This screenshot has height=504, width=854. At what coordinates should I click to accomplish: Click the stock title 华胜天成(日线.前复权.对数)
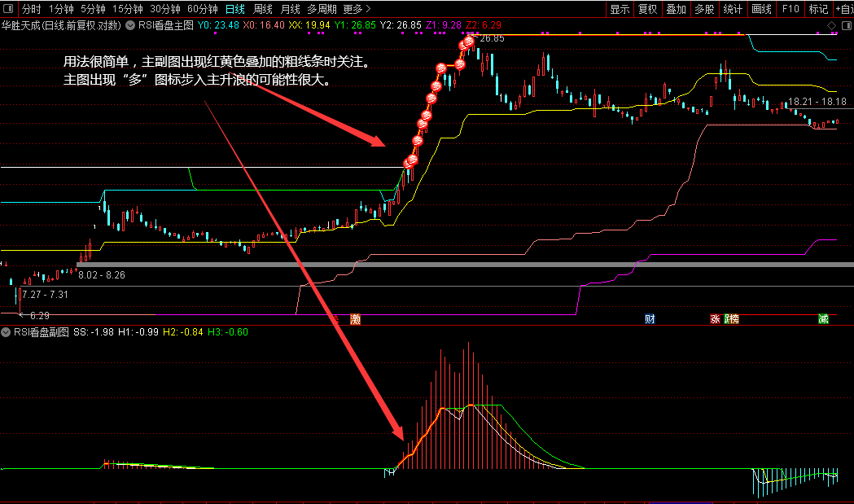pyautogui.click(x=61, y=25)
